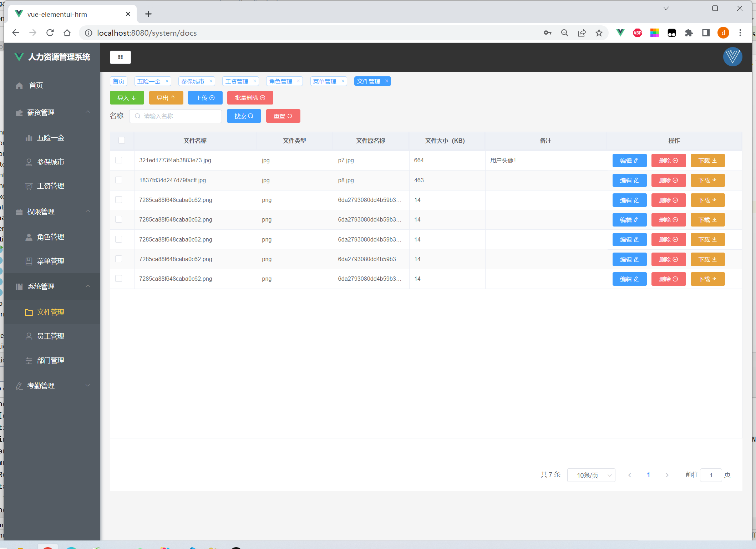Open the 10条/页 page size dropdown
The image size is (756, 549).
tap(591, 475)
